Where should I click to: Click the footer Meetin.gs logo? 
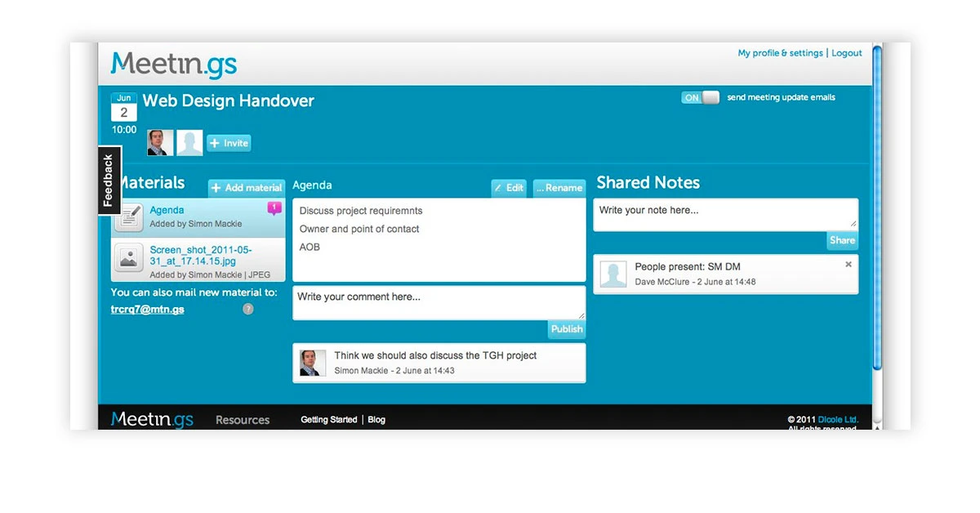[153, 419]
